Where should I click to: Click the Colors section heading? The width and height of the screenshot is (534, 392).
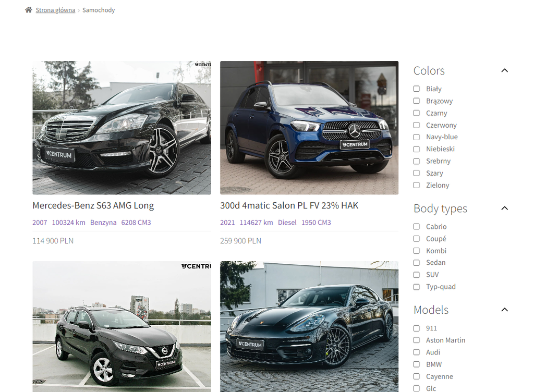point(429,71)
